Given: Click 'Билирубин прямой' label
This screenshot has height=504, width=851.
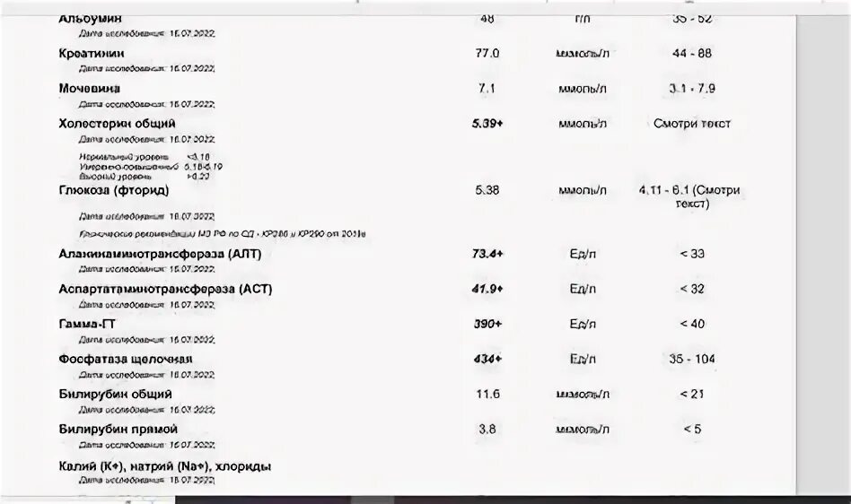Looking at the screenshot, I should (118, 430).
